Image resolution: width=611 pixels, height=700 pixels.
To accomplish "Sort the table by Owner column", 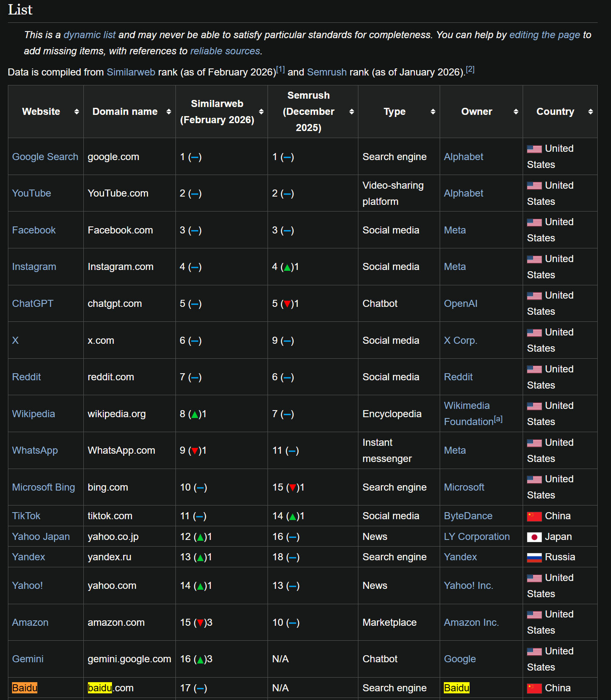I will click(516, 112).
